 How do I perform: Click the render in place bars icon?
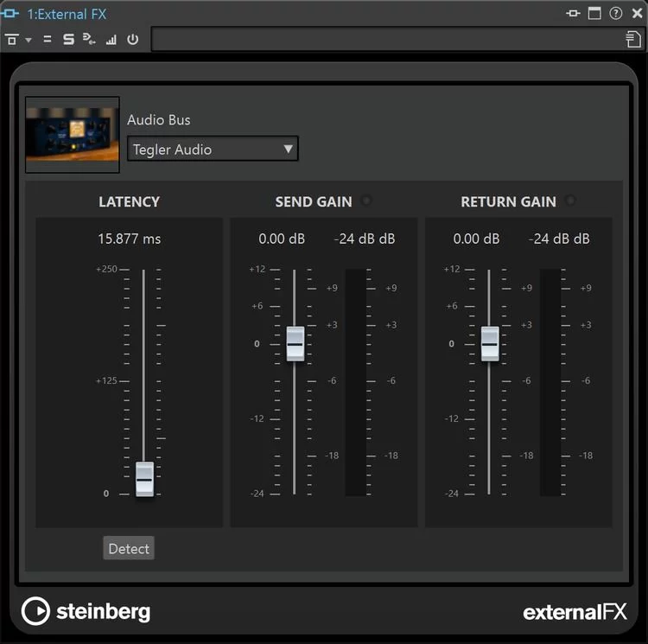tap(111, 40)
